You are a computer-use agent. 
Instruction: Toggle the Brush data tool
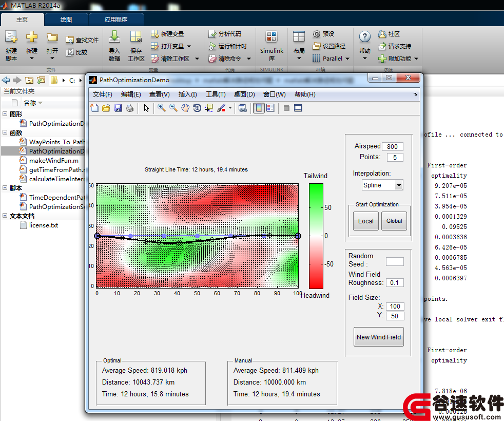click(221, 108)
